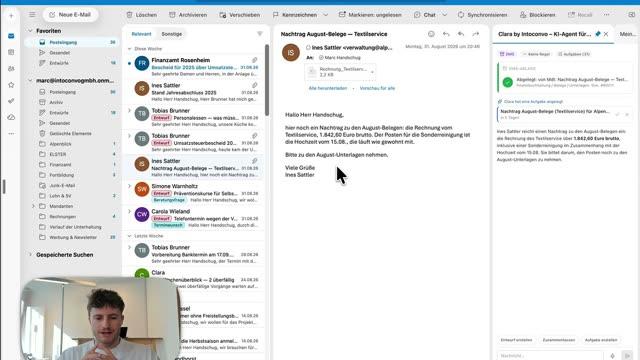Open attachment dropdown on Rechnung_Textilservice file
The height and width of the screenshot is (360, 640).
(372, 72)
